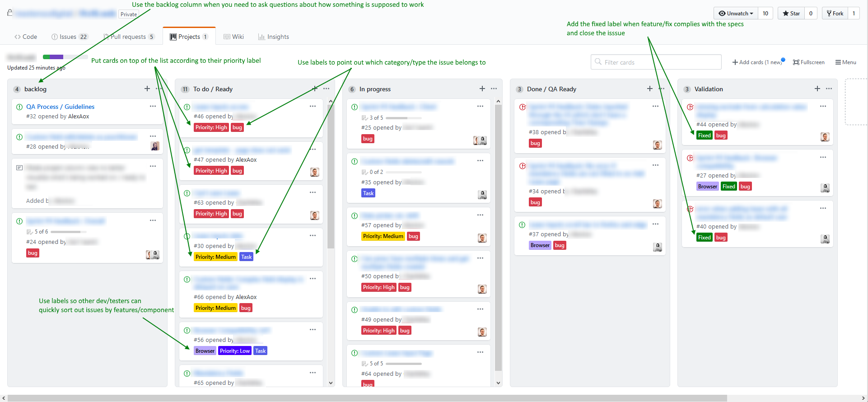Open the project Menu
This screenshot has width=868, height=402.
pos(845,62)
